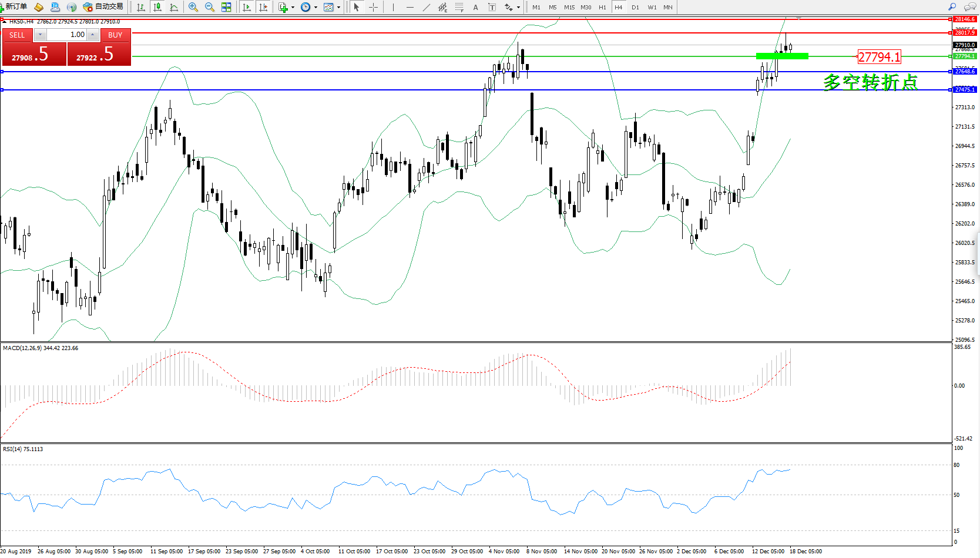Collapse the one-click trading panel arrow
Viewport: 980px width, 558px height.
pos(4,22)
